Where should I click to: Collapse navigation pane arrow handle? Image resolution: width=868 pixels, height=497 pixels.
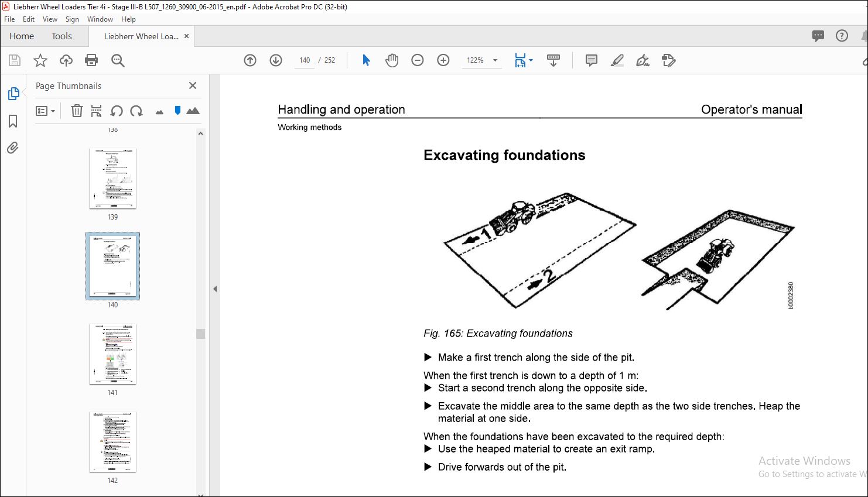pyautogui.click(x=215, y=289)
